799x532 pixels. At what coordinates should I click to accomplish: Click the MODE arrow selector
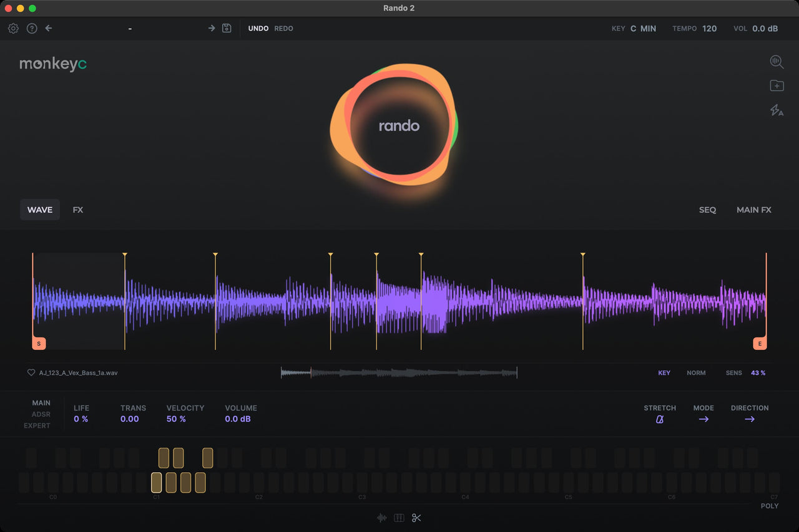pos(703,419)
